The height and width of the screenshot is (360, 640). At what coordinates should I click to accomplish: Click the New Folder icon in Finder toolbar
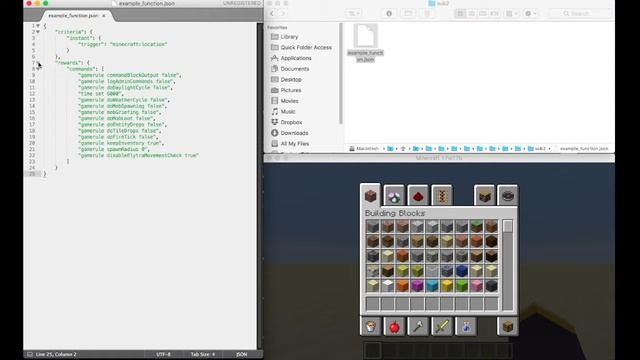tap(408, 13)
